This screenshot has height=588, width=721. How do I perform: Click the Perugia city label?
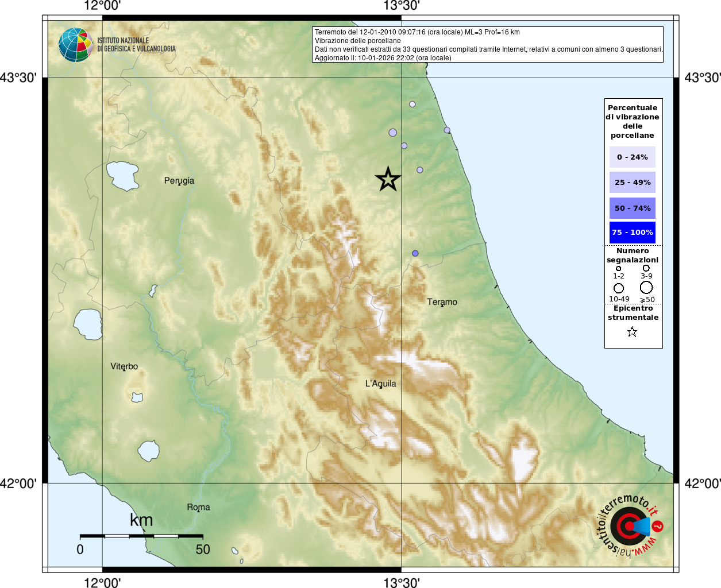click(x=179, y=180)
